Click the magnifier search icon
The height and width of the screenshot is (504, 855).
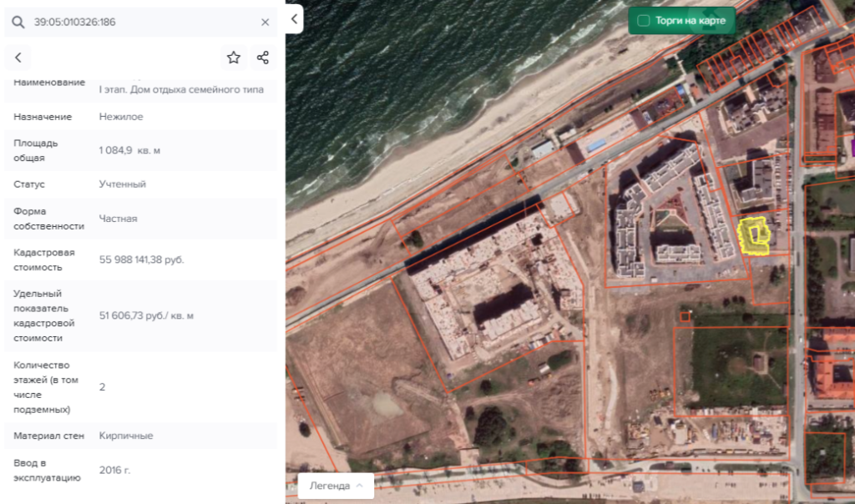pos(18,23)
